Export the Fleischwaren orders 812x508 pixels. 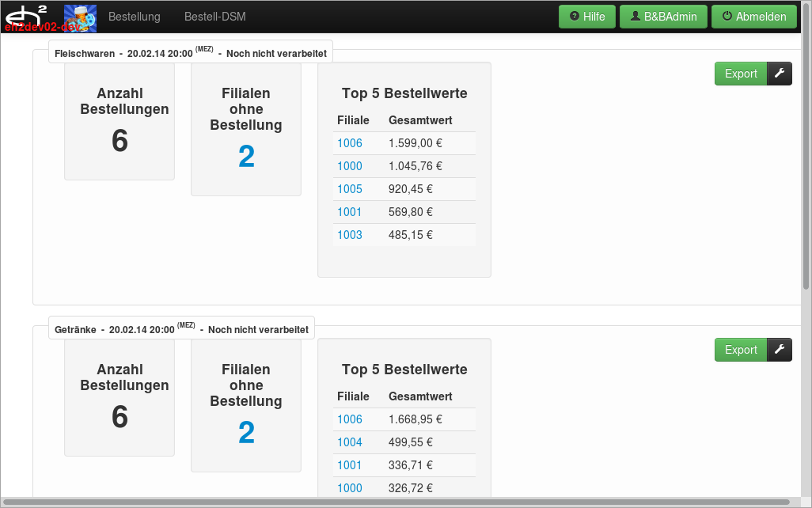(x=741, y=74)
